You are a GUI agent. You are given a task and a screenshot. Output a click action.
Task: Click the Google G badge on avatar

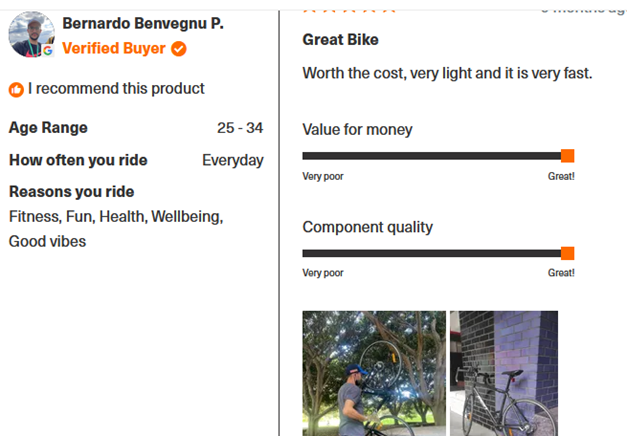click(x=47, y=50)
